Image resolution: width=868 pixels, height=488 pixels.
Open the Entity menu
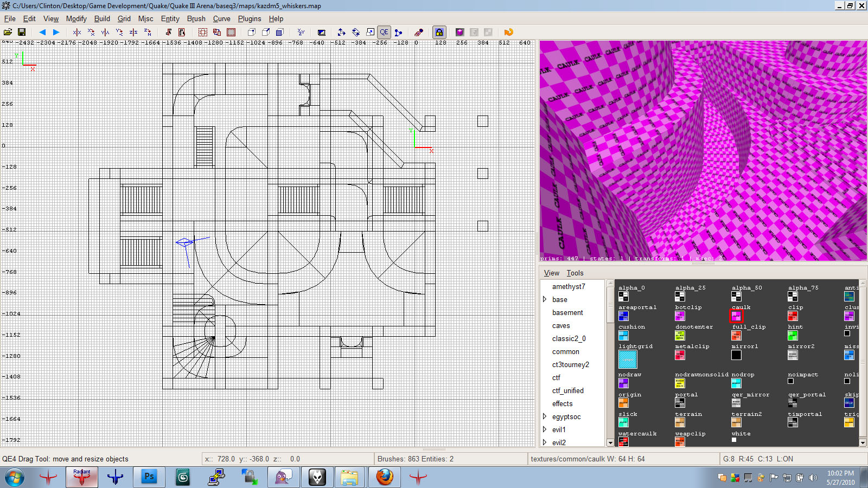pos(170,18)
